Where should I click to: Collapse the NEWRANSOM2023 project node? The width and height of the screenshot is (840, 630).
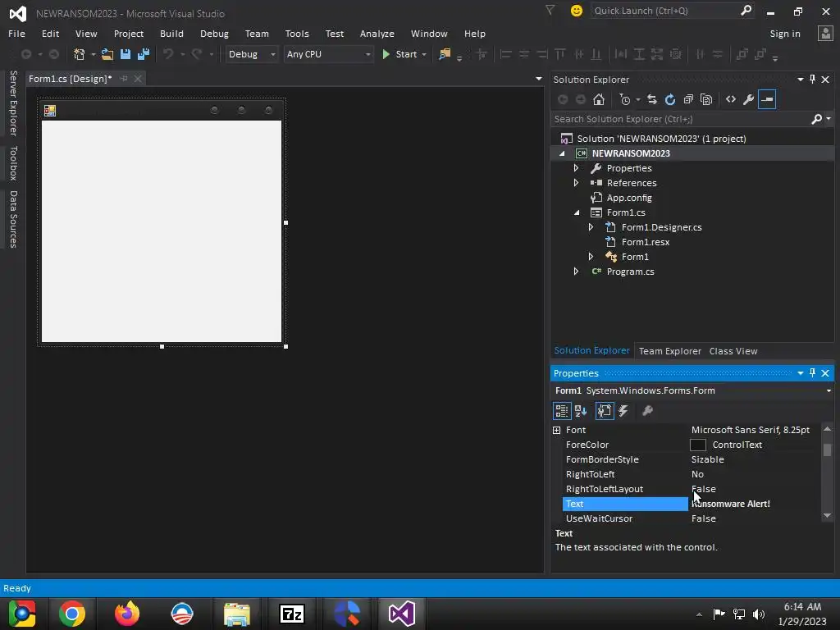562,153
